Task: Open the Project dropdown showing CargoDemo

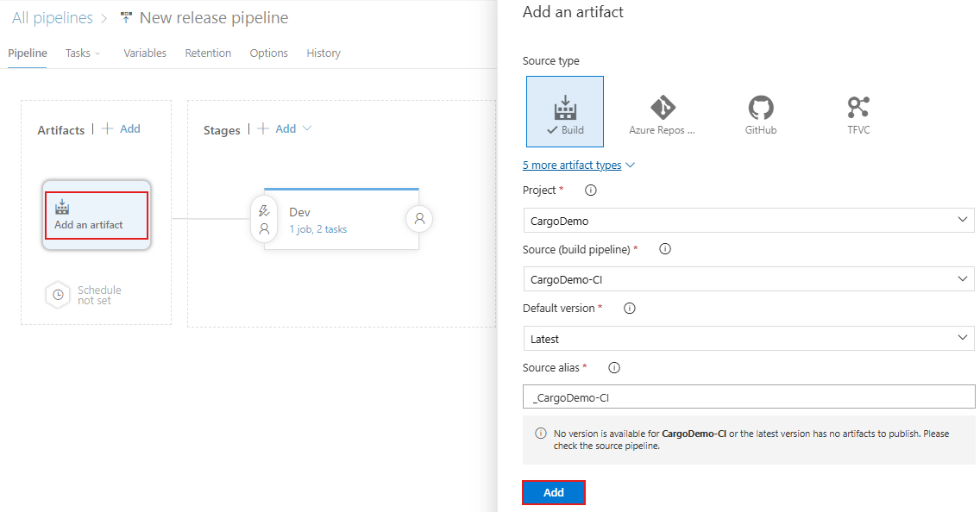Action: point(748,220)
